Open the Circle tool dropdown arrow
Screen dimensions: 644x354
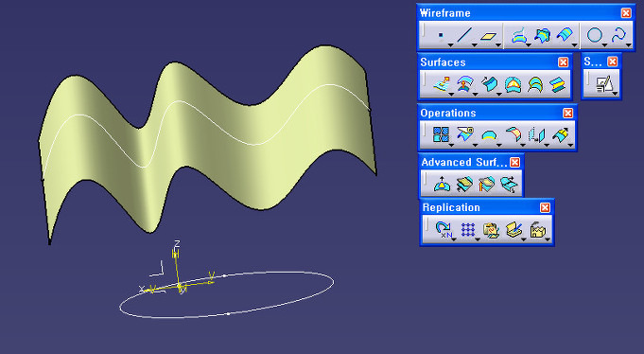(605, 44)
